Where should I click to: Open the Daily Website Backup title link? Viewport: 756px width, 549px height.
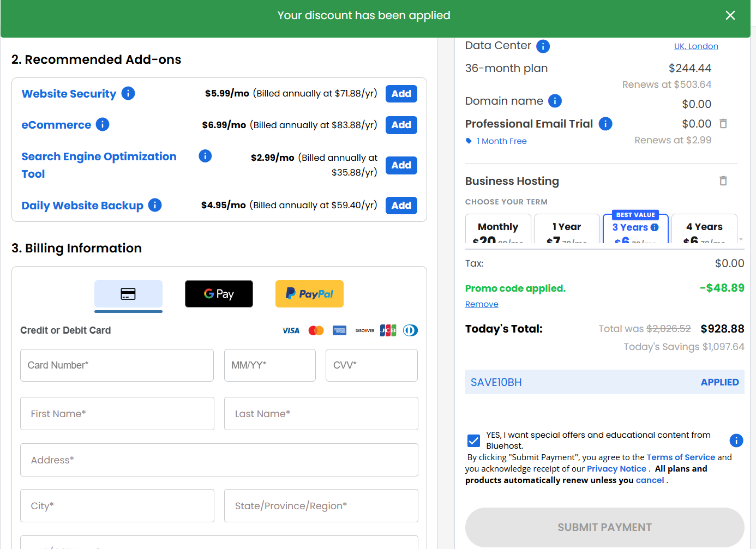82,206
